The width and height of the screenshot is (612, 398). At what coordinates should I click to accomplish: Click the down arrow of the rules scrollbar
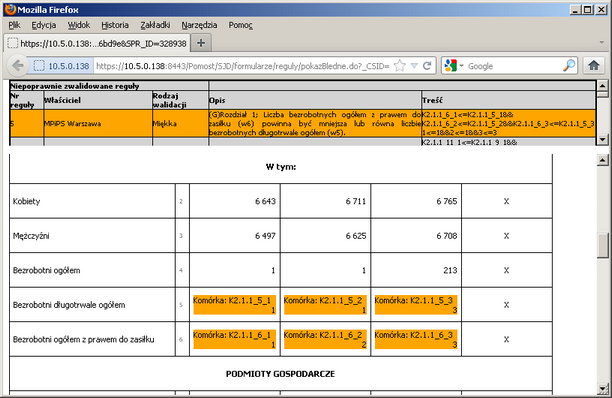pyautogui.click(x=602, y=139)
